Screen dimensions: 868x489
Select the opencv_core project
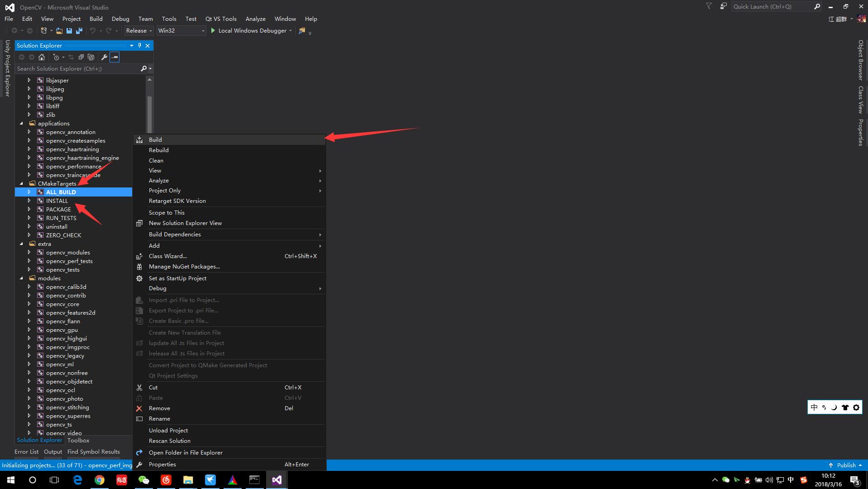(x=62, y=304)
